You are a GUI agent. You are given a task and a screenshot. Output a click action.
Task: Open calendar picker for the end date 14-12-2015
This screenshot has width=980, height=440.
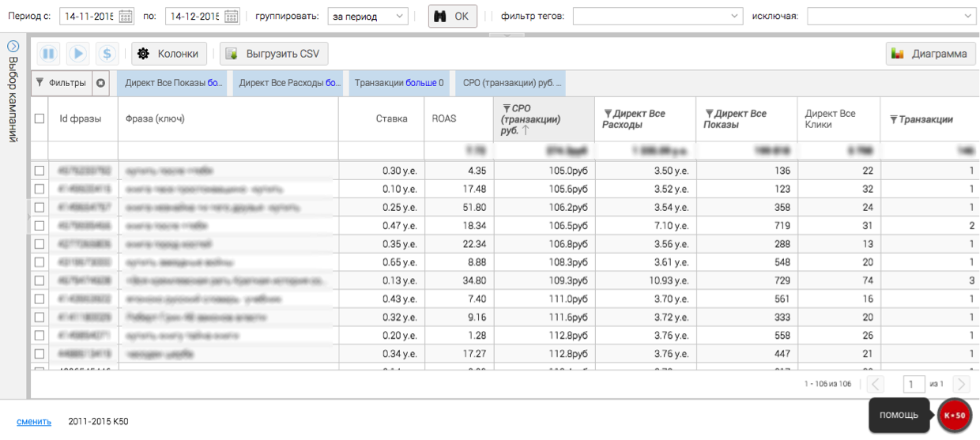pos(232,16)
